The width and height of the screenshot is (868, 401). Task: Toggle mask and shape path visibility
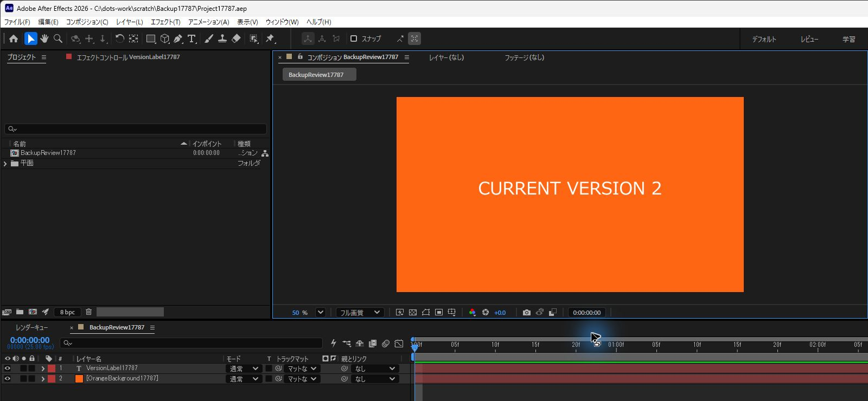click(x=426, y=312)
